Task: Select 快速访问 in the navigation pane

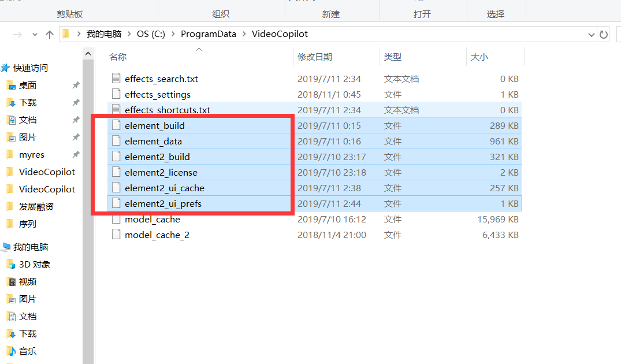Action: 30,68
